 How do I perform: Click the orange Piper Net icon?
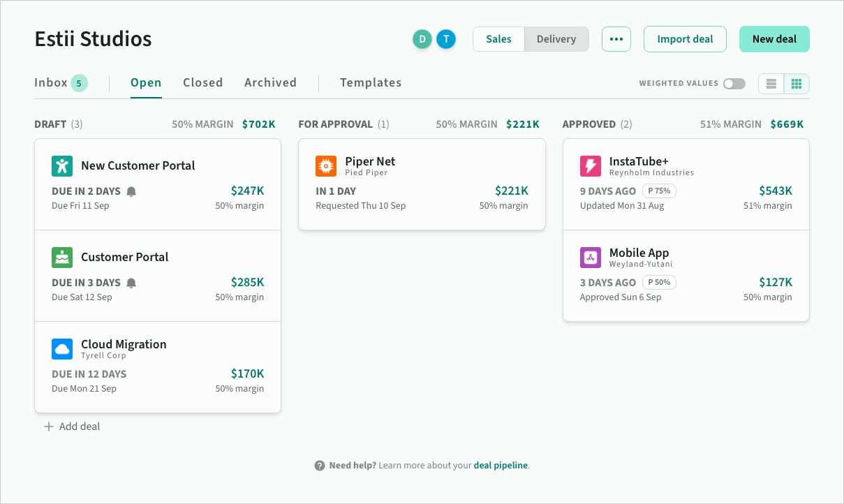(326, 166)
